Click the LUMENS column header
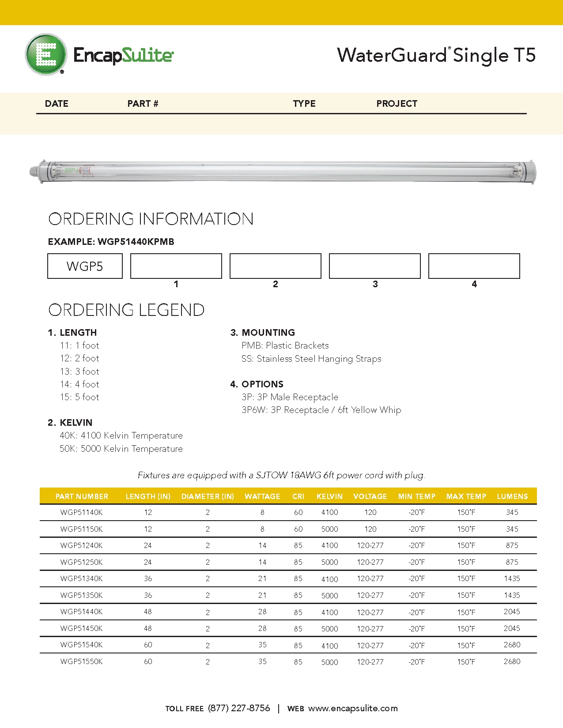563x728 pixels. [x=512, y=496]
